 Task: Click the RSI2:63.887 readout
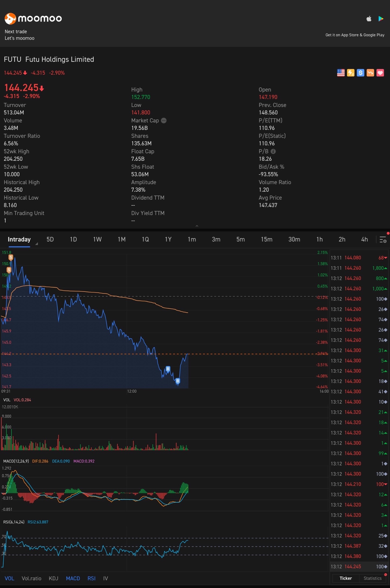pyautogui.click(x=38, y=522)
